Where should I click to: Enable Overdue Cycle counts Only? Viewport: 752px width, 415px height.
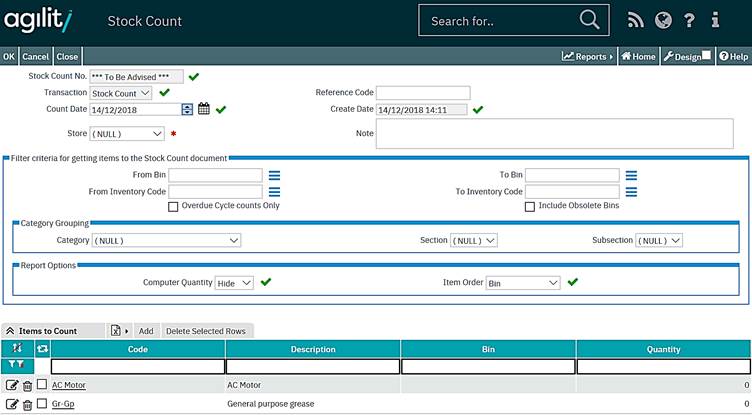pyautogui.click(x=173, y=206)
